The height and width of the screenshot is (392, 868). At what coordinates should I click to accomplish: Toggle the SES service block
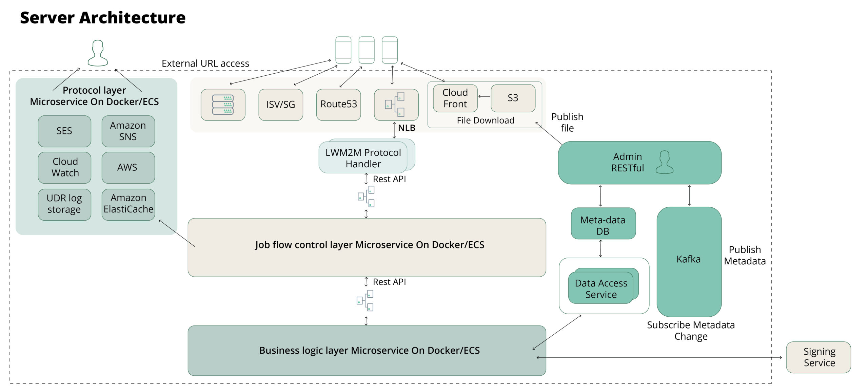pyautogui.click(x=64, y=131)
